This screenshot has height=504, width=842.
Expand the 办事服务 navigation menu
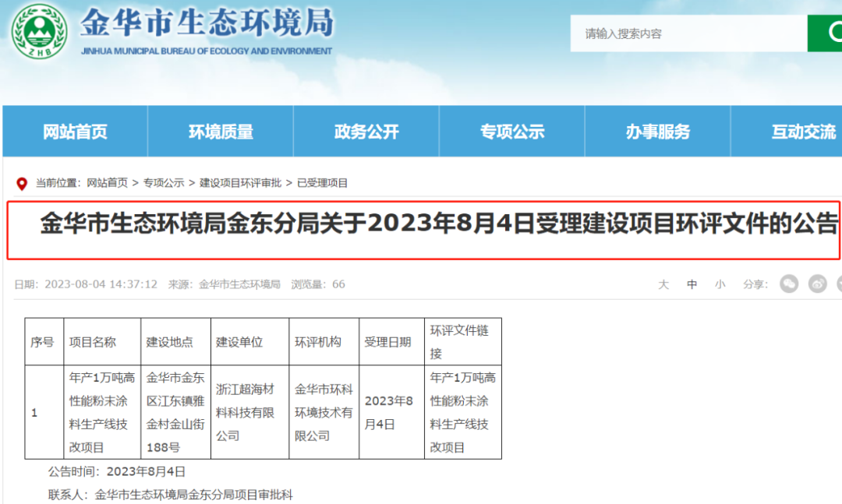click(658, 132)
